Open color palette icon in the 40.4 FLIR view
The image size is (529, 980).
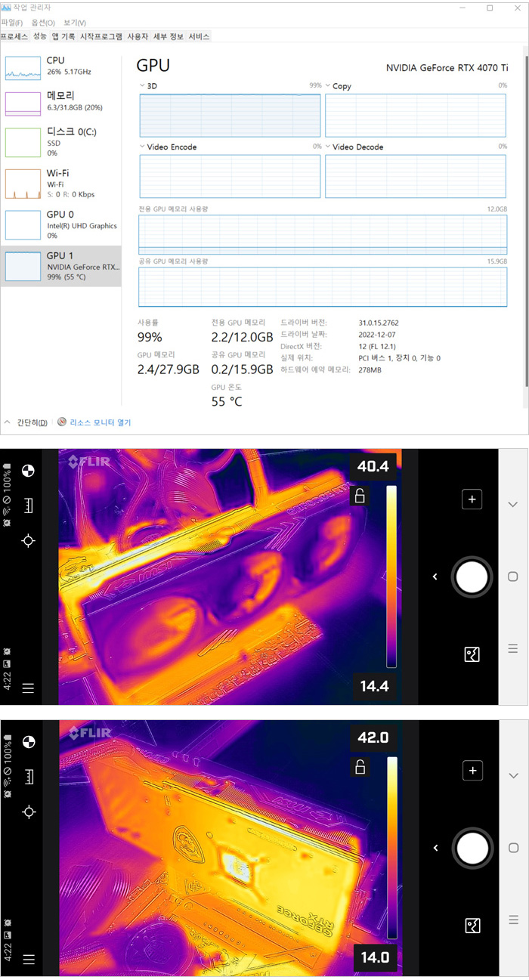point(29,471)
